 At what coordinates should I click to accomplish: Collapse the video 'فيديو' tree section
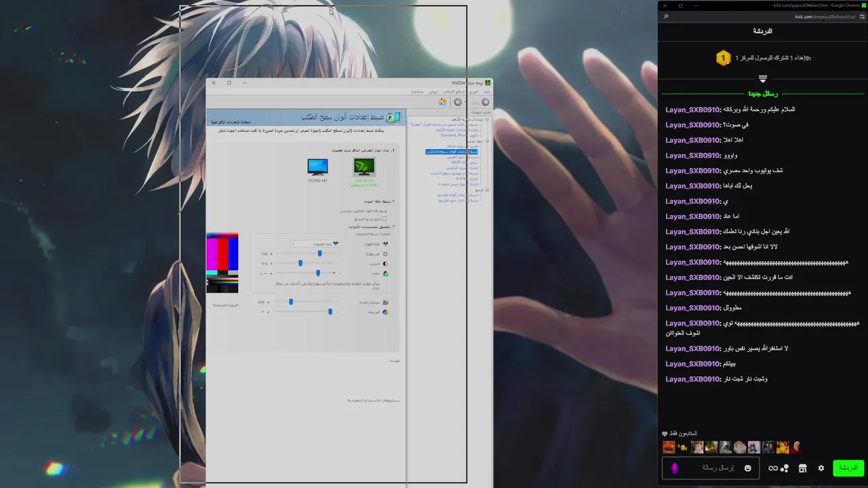click(487, 190)
